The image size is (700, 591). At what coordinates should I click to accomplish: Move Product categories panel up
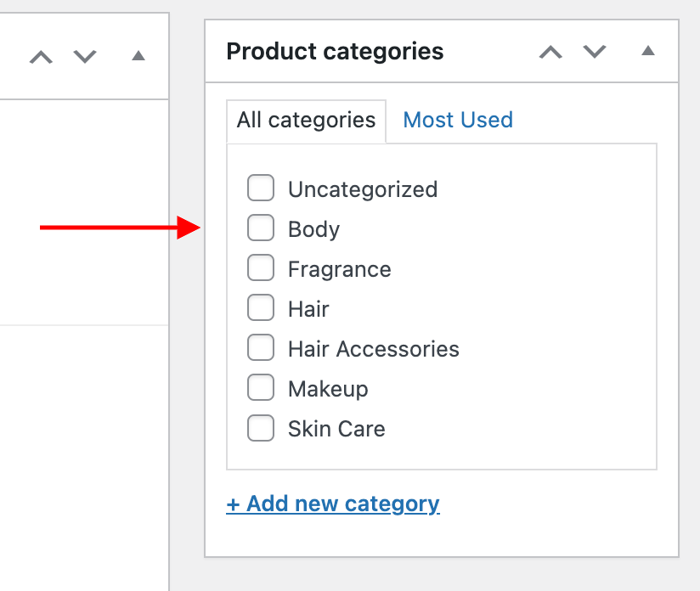click(x=550, y=52)
